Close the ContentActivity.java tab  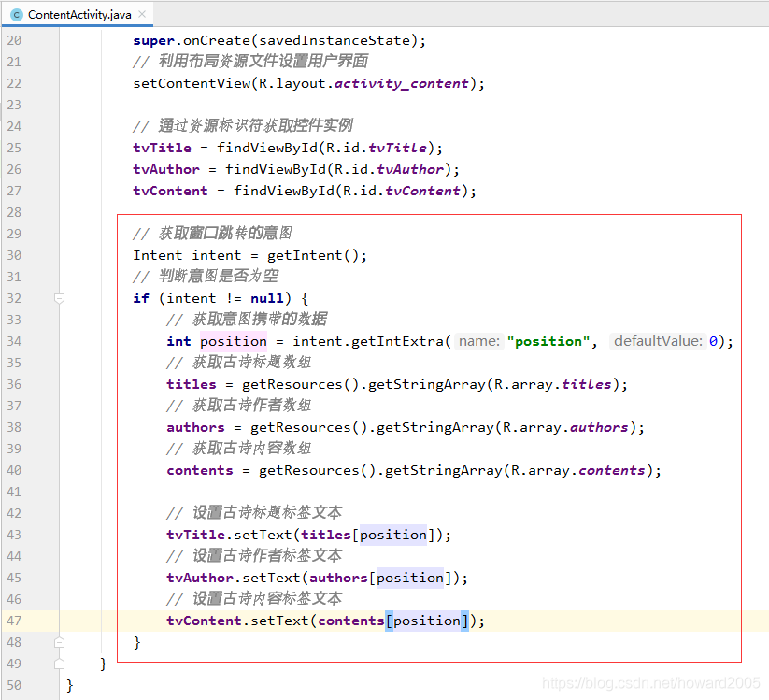(x=142, y=14)
